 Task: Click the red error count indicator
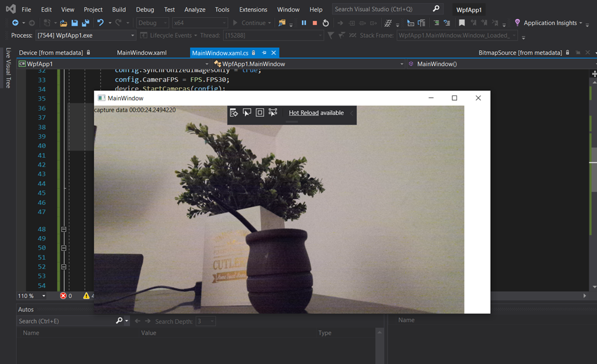[65, 296]
